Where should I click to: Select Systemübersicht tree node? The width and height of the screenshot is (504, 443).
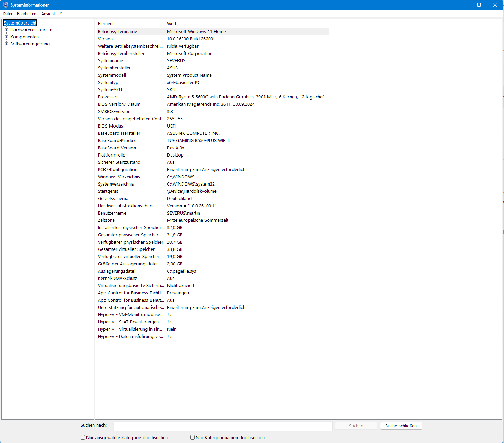pos(20,23)
